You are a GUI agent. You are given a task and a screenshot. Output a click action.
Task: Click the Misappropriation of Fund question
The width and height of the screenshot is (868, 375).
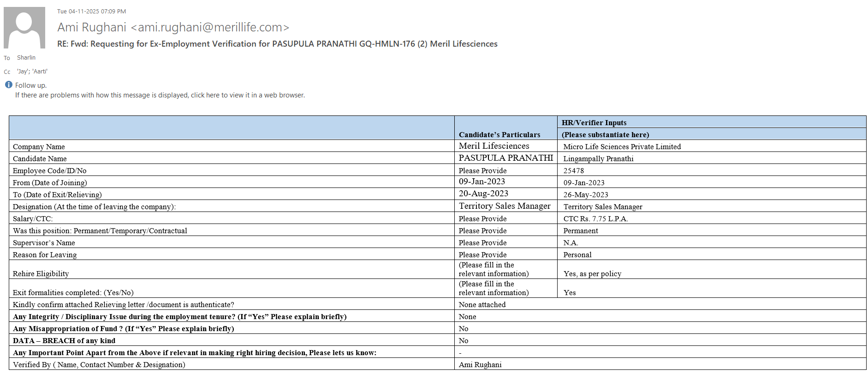pyautogui.click(x=124, y=329)
